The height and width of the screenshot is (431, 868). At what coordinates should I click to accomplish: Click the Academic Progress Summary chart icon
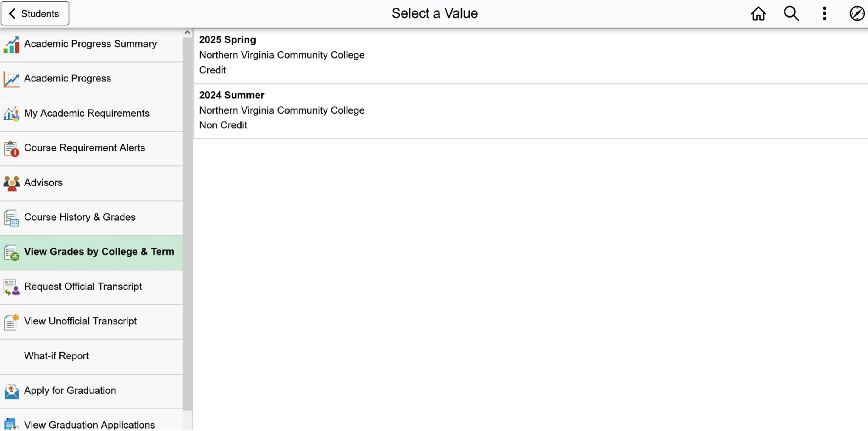pyautogui.click(x=12, y=45)
